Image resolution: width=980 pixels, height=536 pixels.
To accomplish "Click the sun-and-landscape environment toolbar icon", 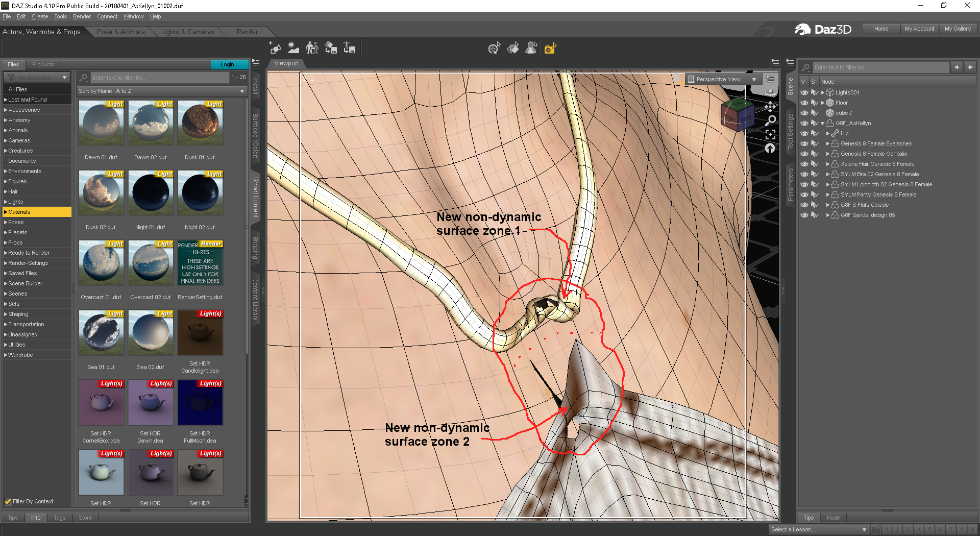I will tap(293, 48).
